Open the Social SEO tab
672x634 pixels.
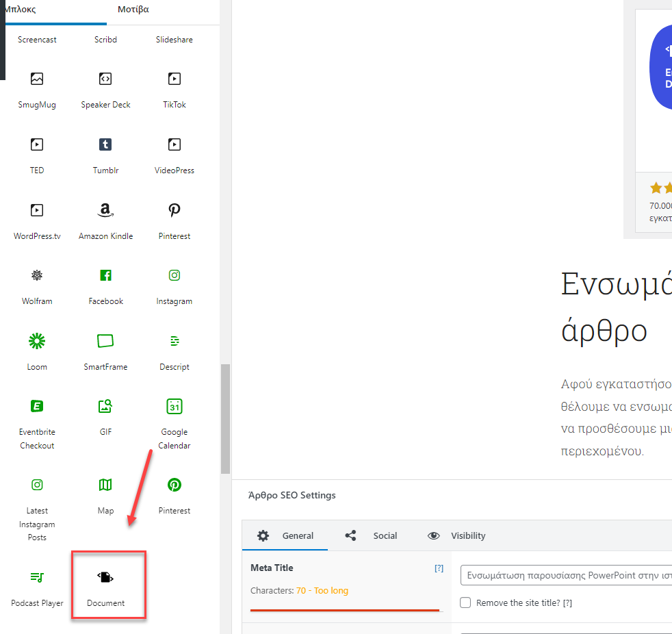pos(371,535)
